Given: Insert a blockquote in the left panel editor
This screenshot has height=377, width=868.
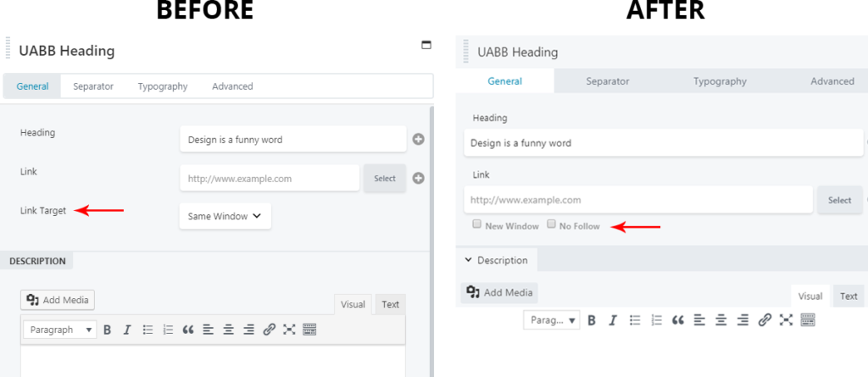Looking at the screenshot, I should 188,330.
